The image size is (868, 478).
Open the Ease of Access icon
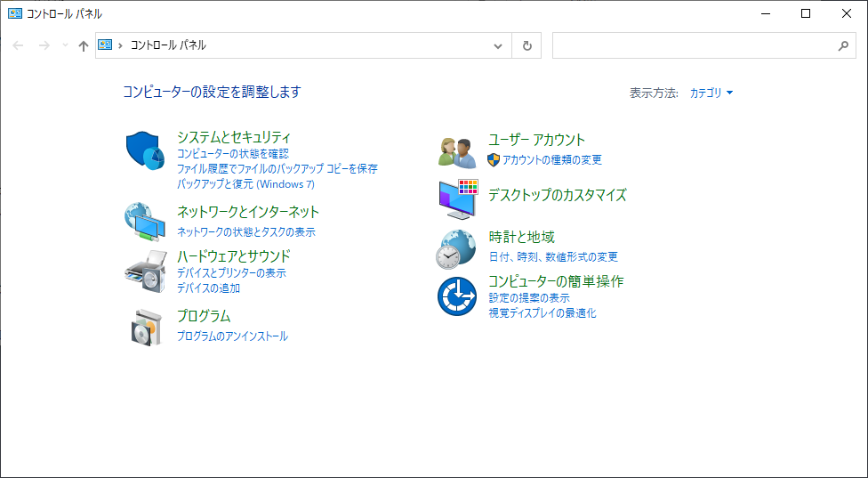coord(457,296)
